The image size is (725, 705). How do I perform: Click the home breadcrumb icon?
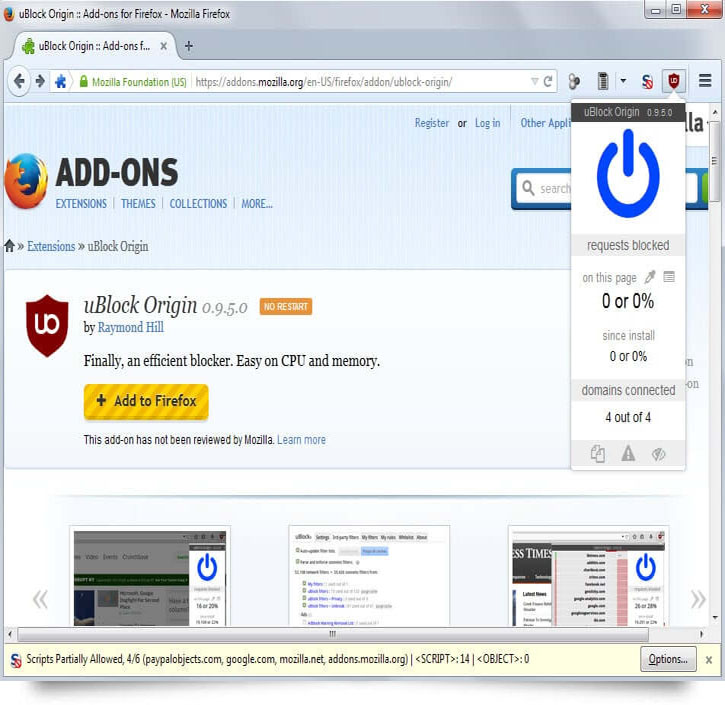[9, 245]
